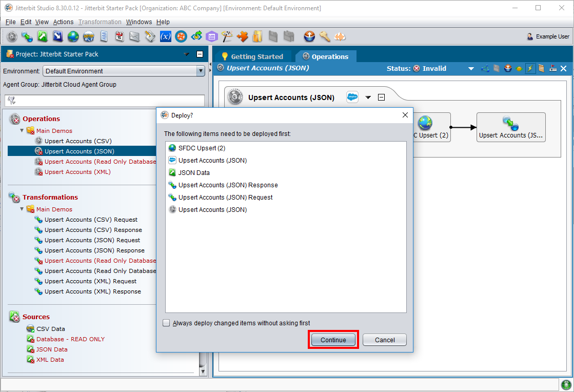Click the calendar schedule icon in toolbar

click(119, 36)
